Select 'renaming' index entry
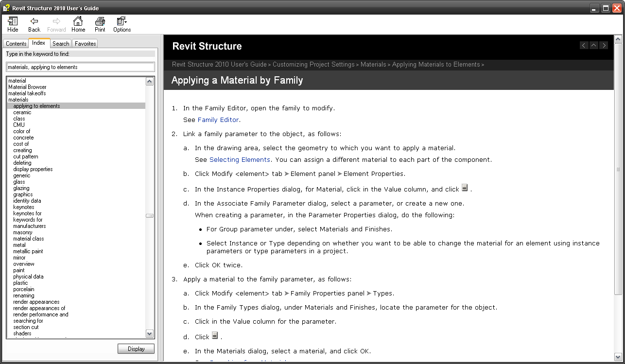Screen dimensions: 625x364 point(24,295)
